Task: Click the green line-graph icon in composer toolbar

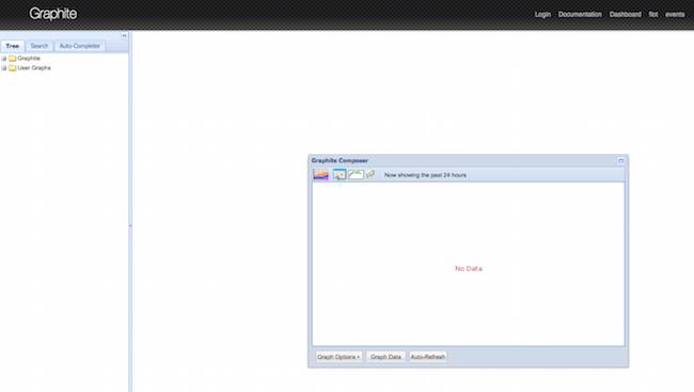Action: [356, 174]
